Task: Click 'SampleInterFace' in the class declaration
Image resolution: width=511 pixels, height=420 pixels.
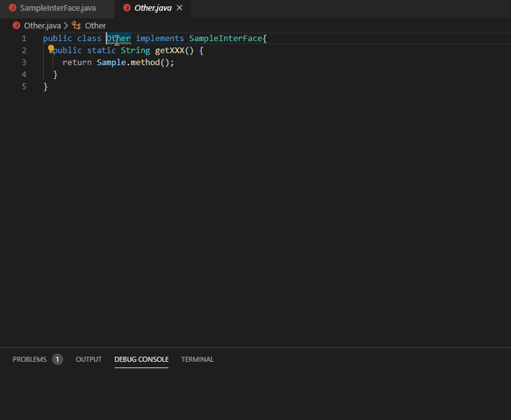Action: coord(225,39)
